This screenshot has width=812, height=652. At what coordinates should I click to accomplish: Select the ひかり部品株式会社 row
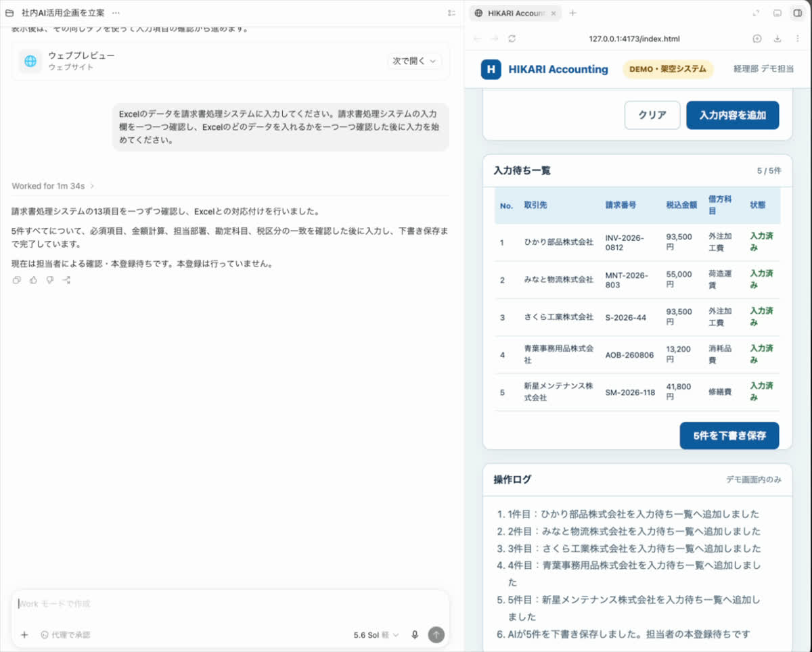(637, 242)
